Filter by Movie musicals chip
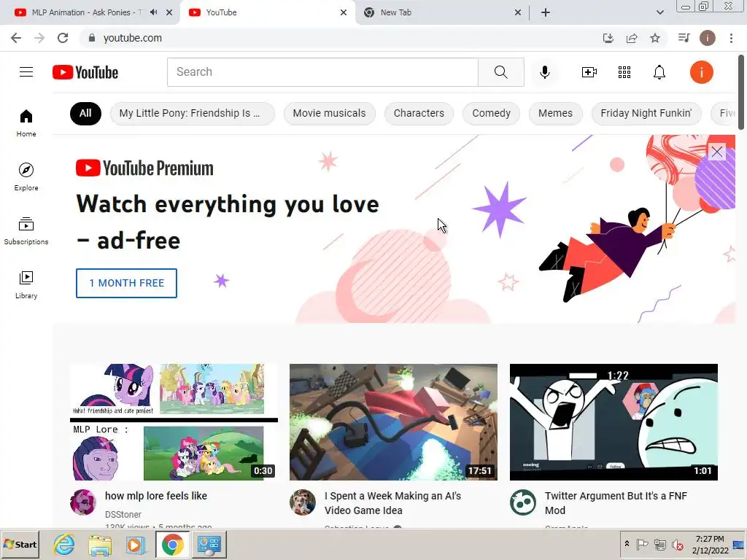The width and height of the screenshot is (747, 560). coord(329,113)
